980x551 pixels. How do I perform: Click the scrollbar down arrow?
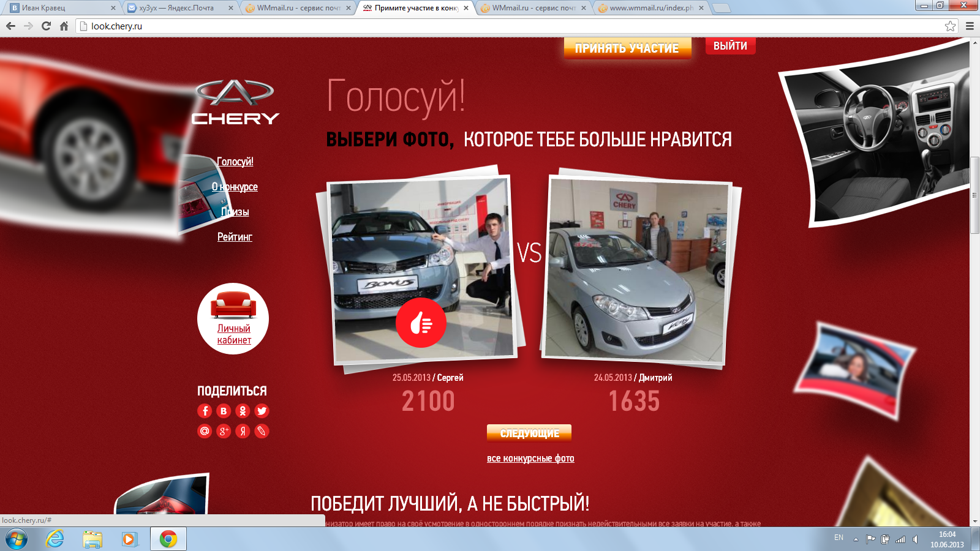point(974,522)
